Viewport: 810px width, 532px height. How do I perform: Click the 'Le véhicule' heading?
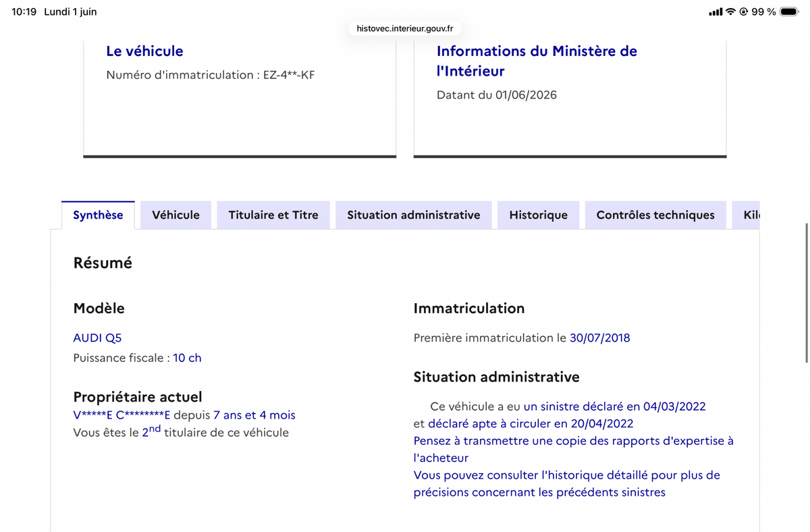144,51
